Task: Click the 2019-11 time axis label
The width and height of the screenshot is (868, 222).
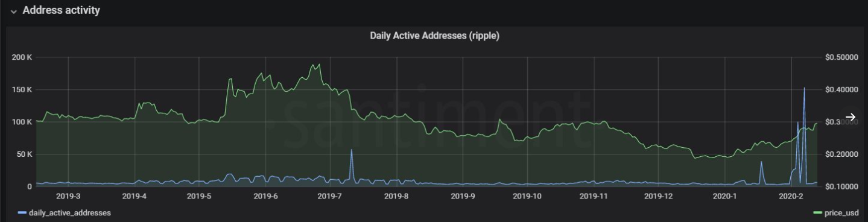Action: [594, 196]
